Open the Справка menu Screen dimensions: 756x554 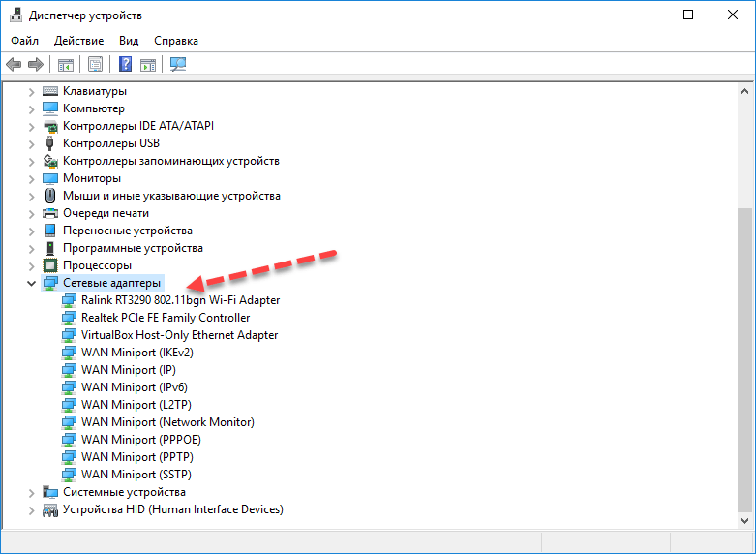pos(176,41)
